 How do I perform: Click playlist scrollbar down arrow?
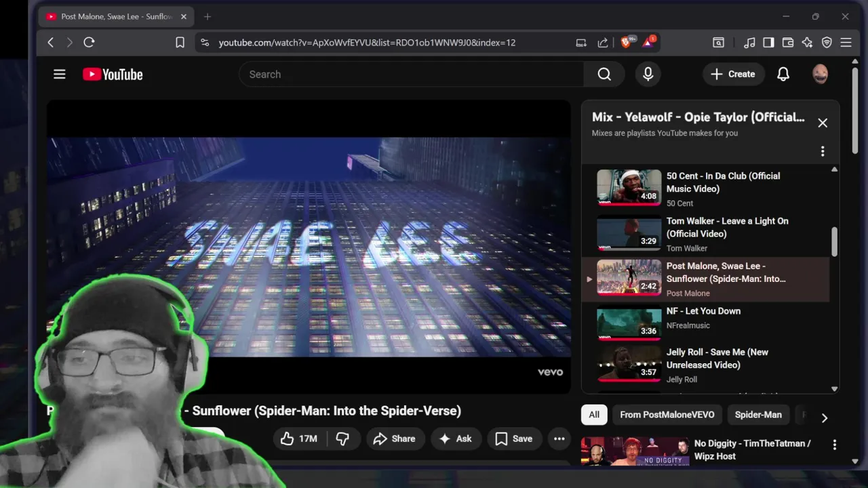coord(834,389)
